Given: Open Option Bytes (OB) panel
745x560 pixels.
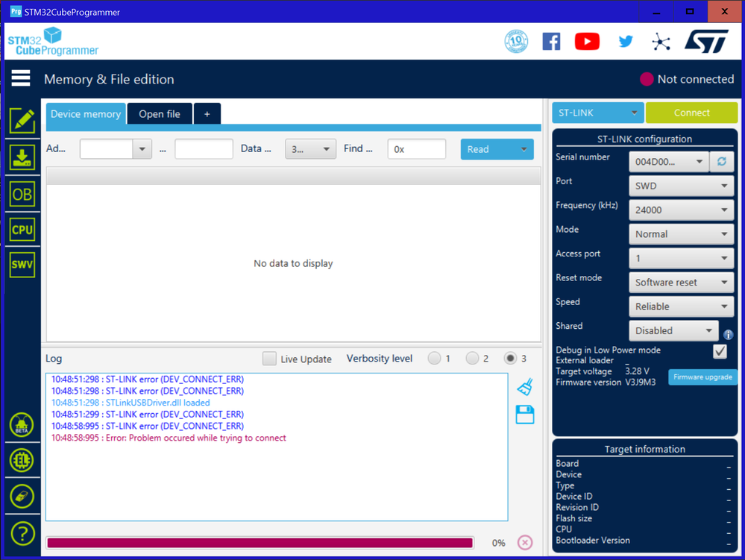Looking at the screenshot, I should 22,195.
